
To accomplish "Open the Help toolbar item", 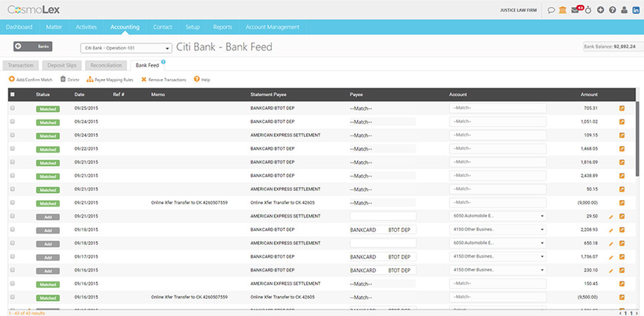I will (202, 80).
